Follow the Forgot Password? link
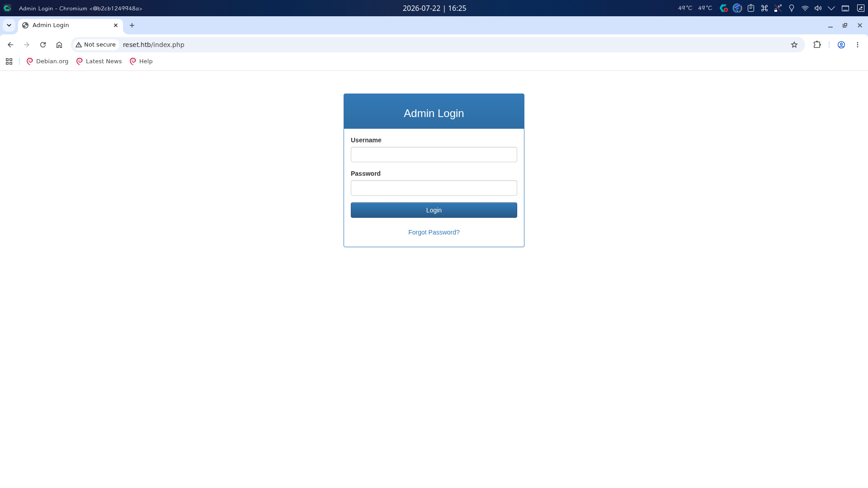This screenshot has height=488, width=868. click(434, 232)
